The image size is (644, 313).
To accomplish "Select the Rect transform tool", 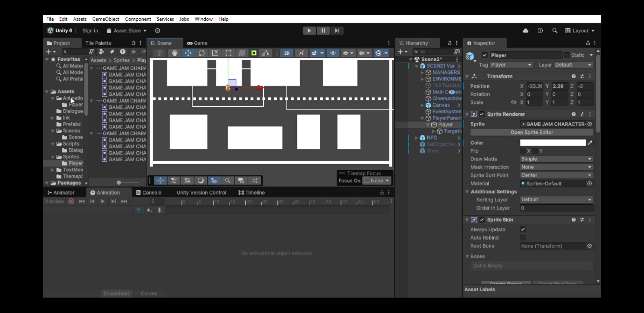I will pos(228,53).
